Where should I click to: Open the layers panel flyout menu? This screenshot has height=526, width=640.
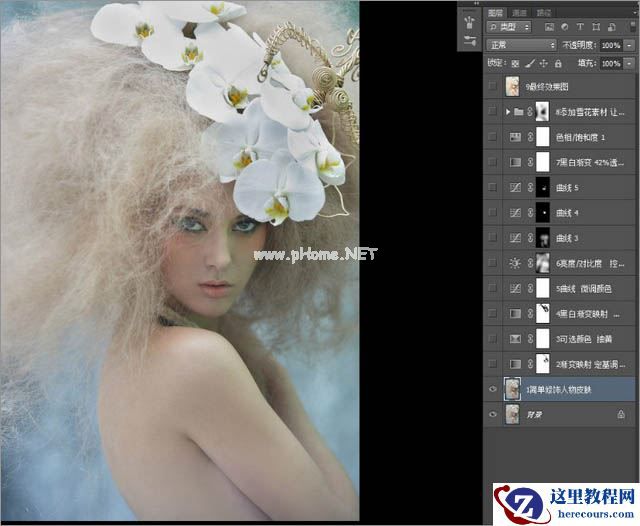(x=634, y=13)
